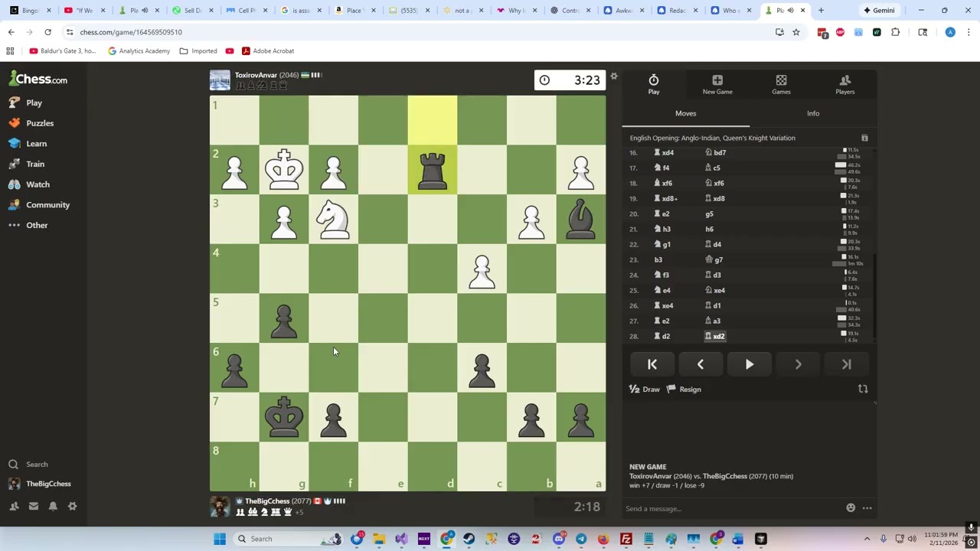The width and height of the screenshot is (980, 551).
Task: Open the Windows Start menu
Action: click(220, 539)
